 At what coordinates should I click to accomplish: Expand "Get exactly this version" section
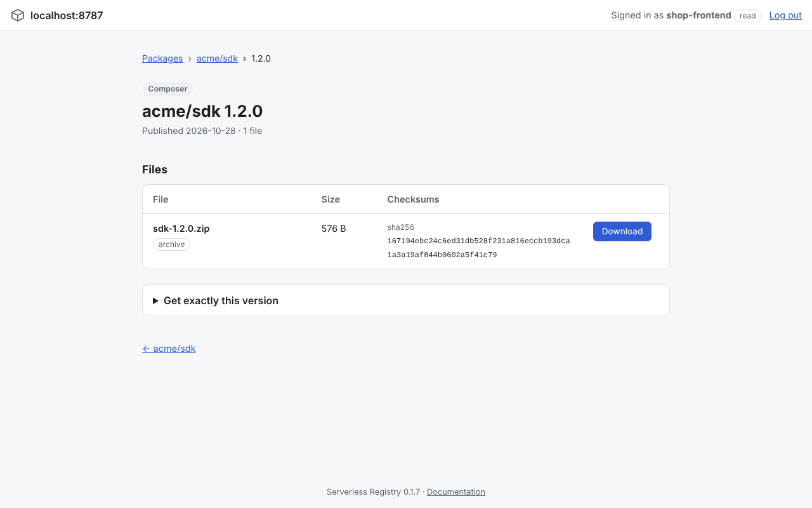pos(406,300)
